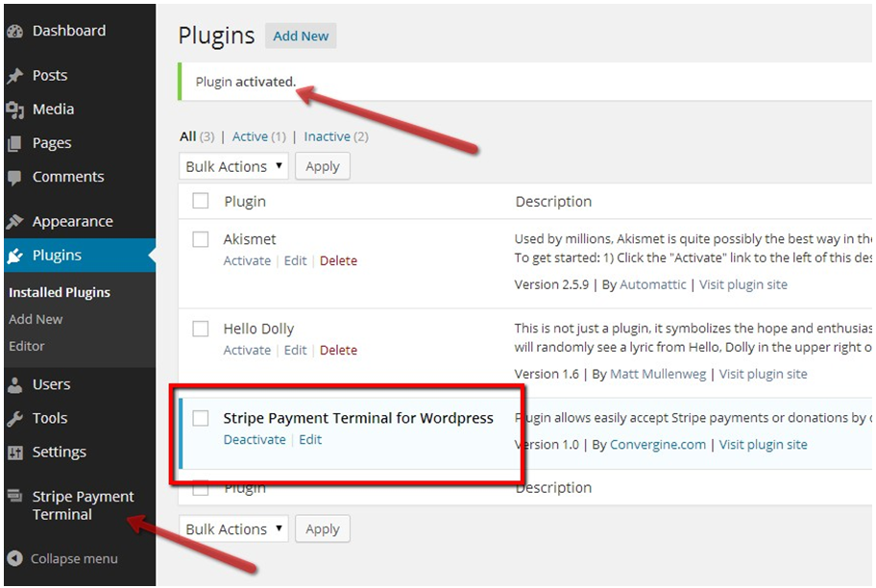876x588 pixels.
Task: Click the bottom Apply button
Action: click(323, 528)
